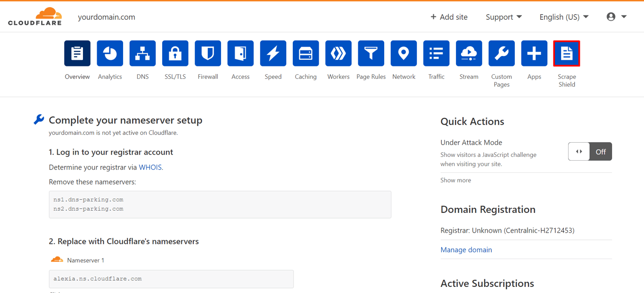
Task: Click Show more under Attack Mode
Action: pos(455,180)
